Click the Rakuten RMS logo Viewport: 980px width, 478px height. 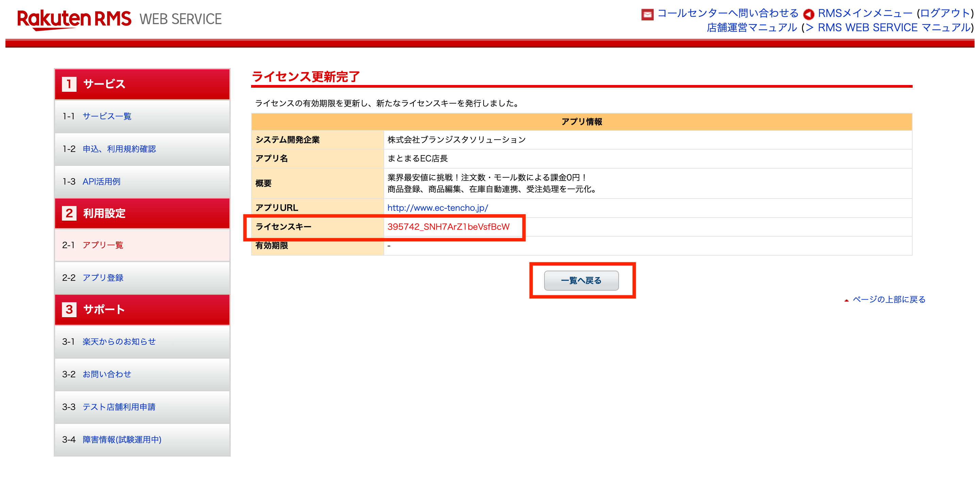74,19
